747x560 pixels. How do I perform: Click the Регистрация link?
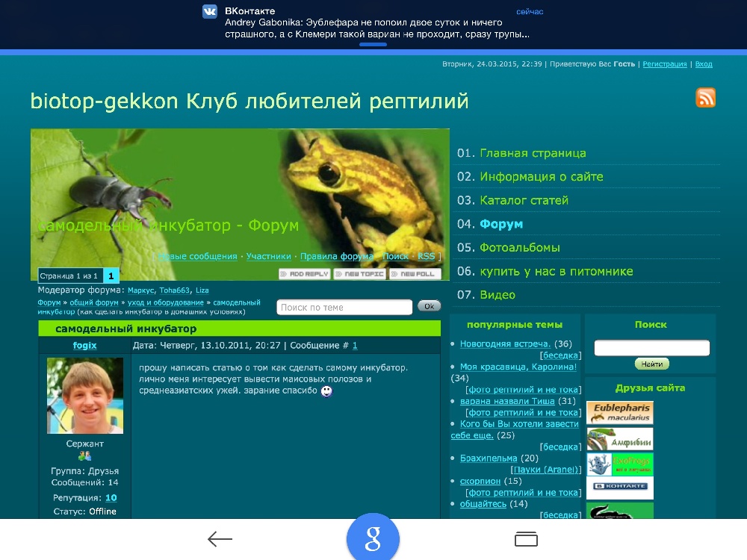664,64
